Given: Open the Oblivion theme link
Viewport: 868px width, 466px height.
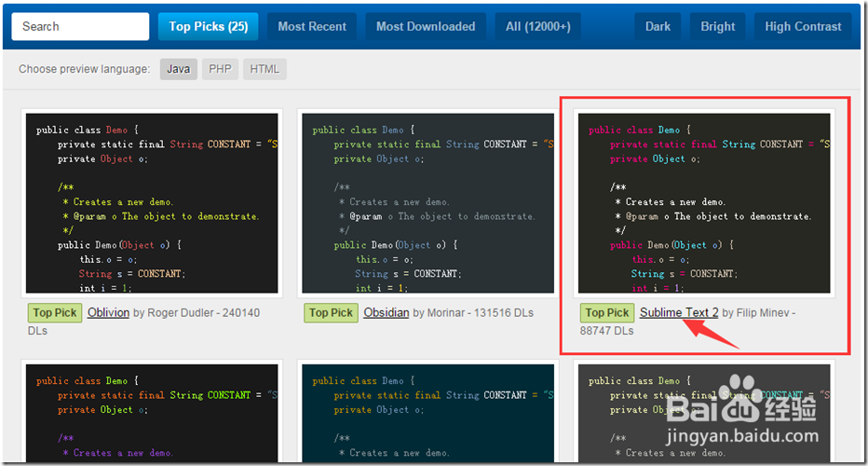Looking at the screenshot, I should (108, 312).
